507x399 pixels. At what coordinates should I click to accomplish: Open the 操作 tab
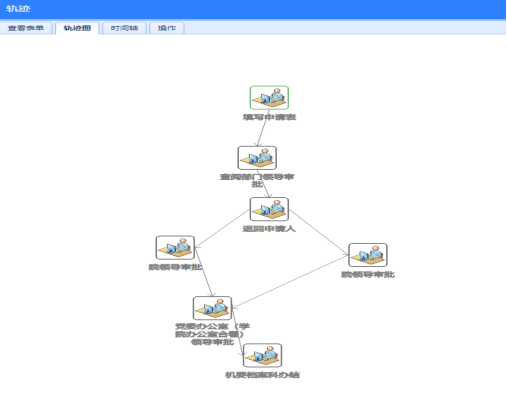pyautogui.click(x=167, y=28)
